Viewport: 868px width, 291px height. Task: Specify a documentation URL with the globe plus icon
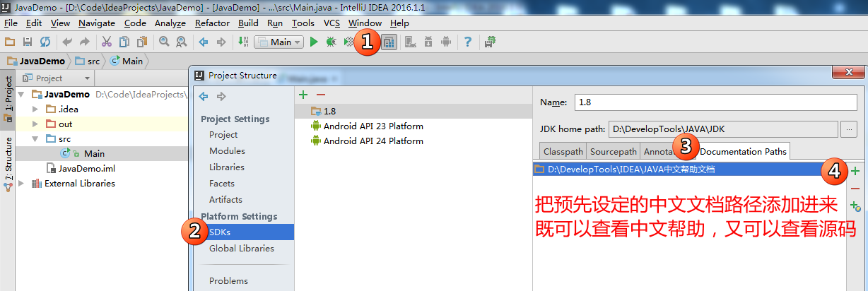[x=856, y=206]
